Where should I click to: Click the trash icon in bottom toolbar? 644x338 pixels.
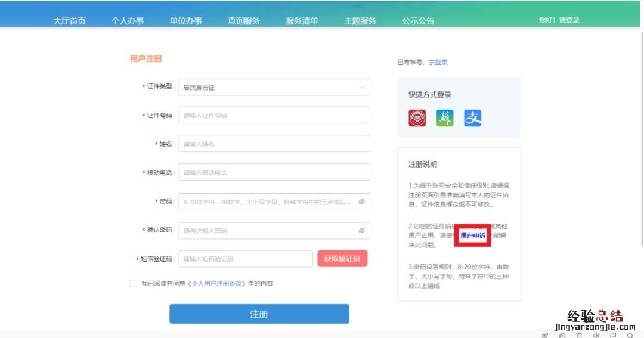click(x=579, y=335)
